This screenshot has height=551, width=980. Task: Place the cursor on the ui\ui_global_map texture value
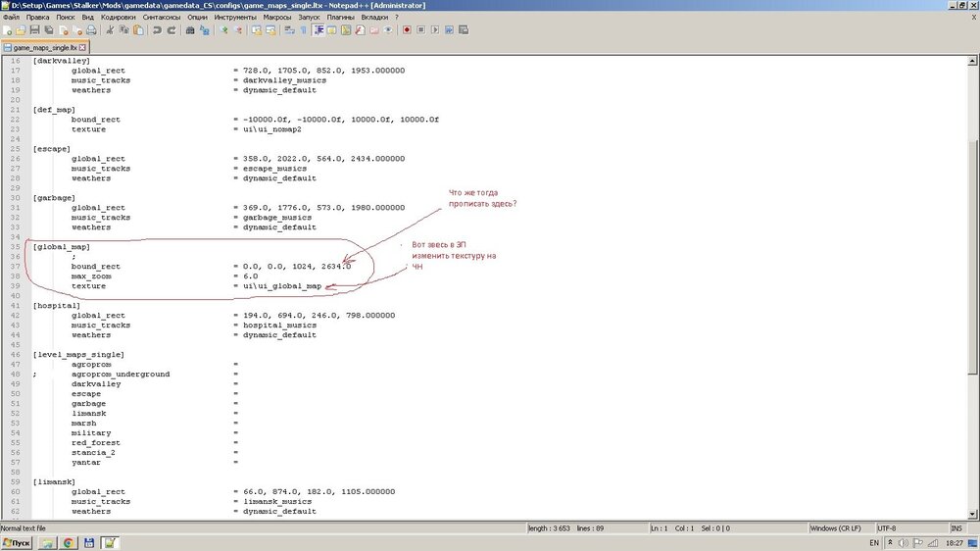click(x=280, y=286)
